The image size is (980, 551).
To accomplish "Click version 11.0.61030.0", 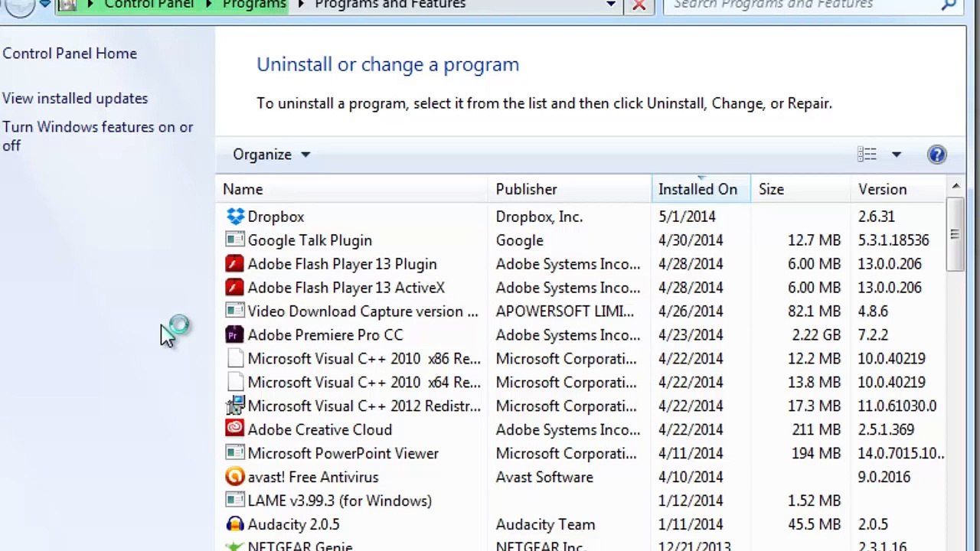I will point(897,406).
